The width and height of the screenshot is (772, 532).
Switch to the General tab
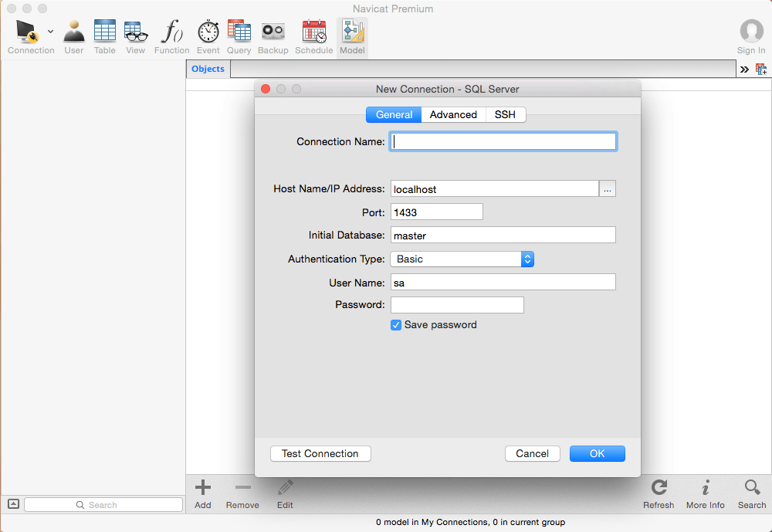(394, 115)
